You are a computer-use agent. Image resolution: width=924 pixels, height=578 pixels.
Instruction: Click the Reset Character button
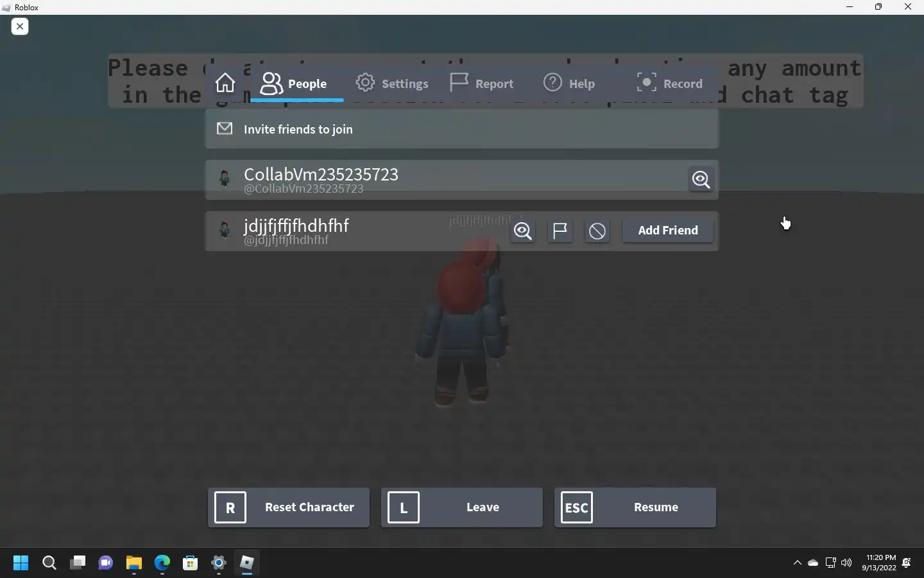(289, 507)
